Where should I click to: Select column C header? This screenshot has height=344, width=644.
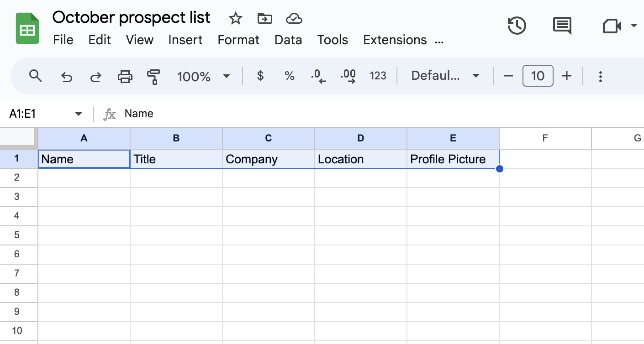(x=269, y=138)
